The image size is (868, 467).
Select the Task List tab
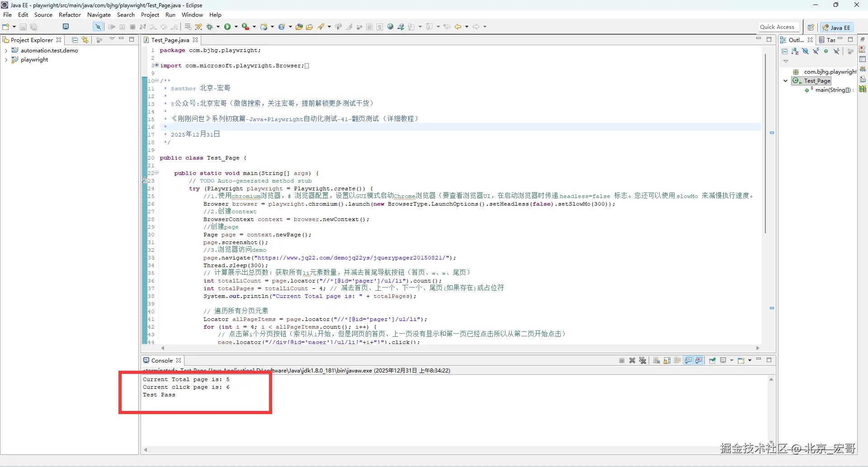tap(828, 40)
